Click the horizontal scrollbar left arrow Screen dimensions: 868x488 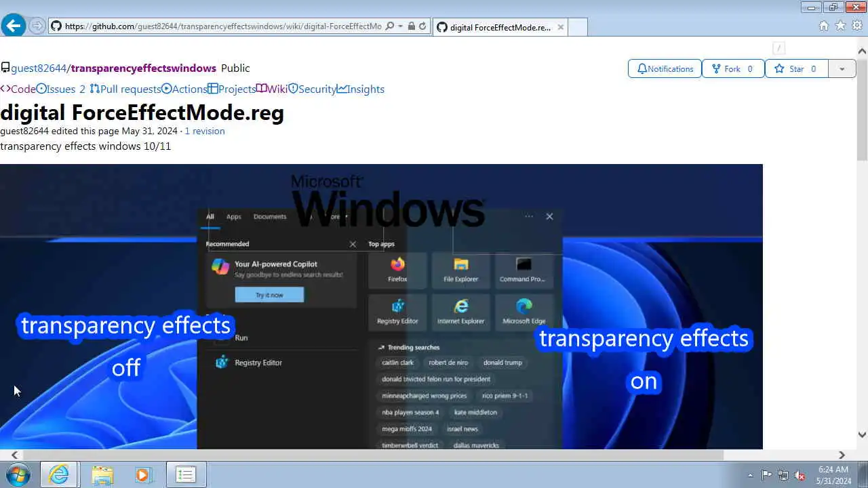point(15,455)
